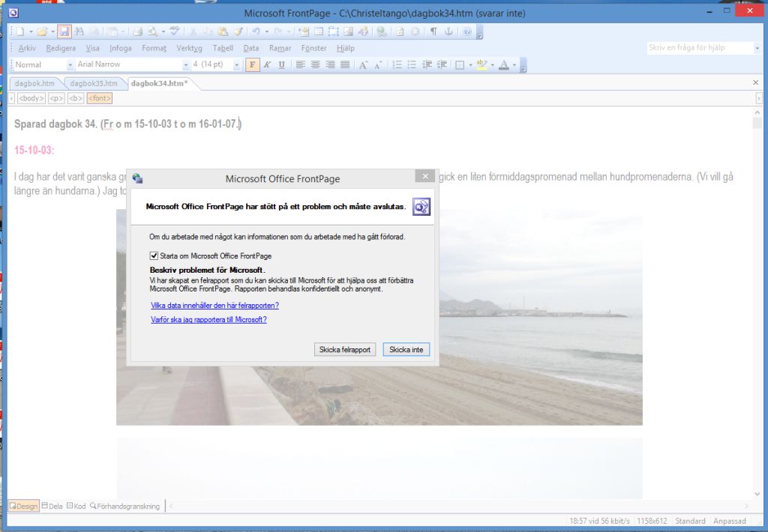768x532 pixels.
Task: Toggle right text alignment
Action: coord(330,64)
